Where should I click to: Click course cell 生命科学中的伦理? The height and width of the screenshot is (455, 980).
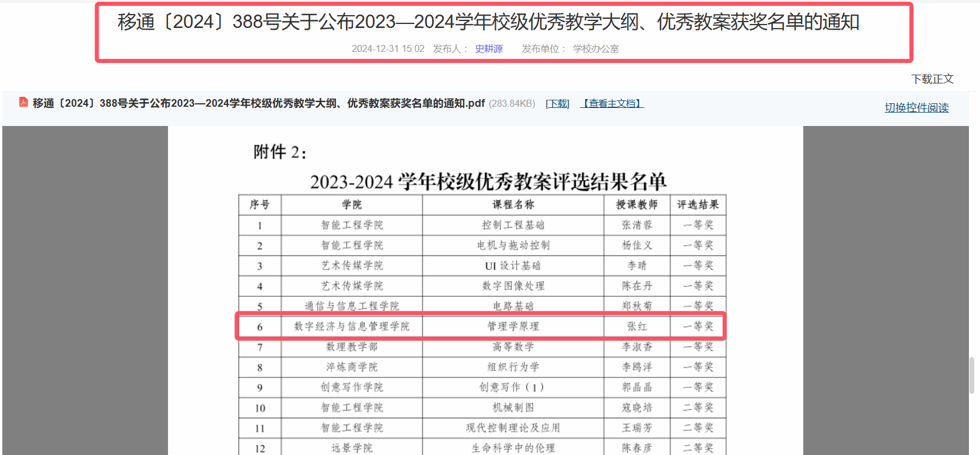(513, 448)
